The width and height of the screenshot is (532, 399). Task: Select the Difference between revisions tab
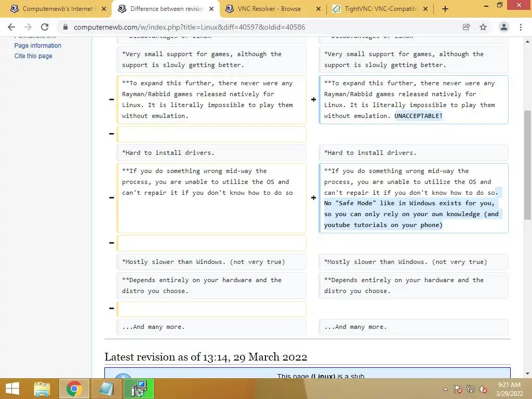pos(166,9)
